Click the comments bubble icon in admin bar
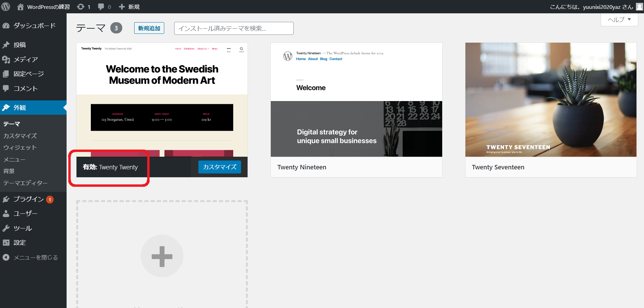 pos(101,7)
